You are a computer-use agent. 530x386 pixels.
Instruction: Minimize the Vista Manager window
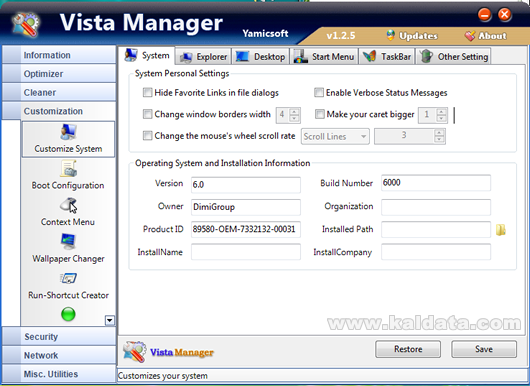[x=484, y=15]
